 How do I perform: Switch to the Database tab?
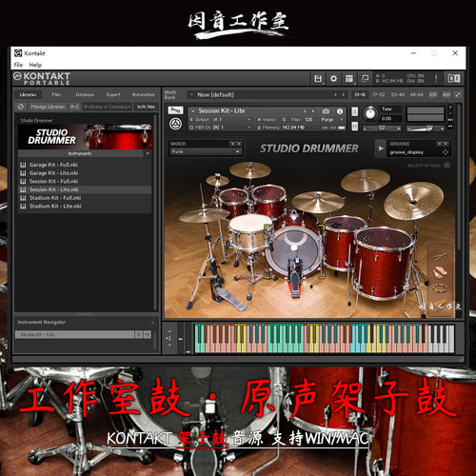[85, 94]
